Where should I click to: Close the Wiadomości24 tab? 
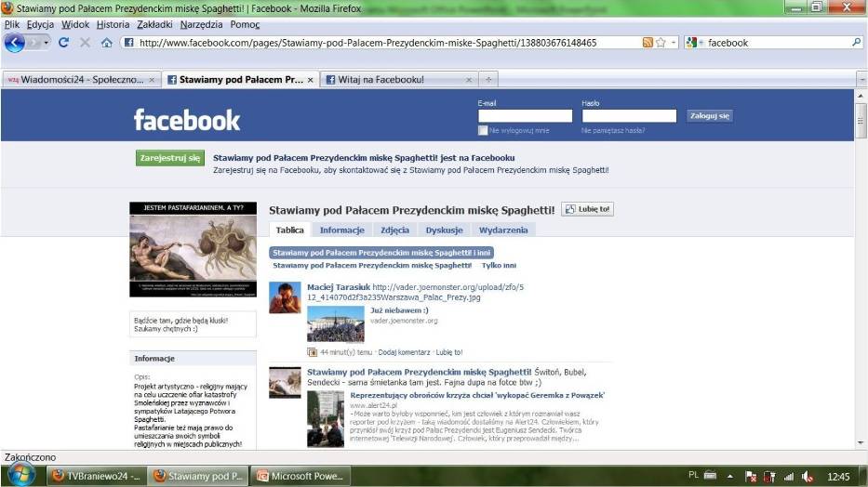152,80
